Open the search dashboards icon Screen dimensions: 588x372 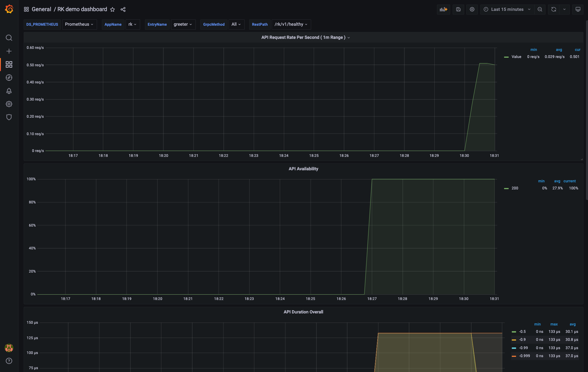[9, 38]
